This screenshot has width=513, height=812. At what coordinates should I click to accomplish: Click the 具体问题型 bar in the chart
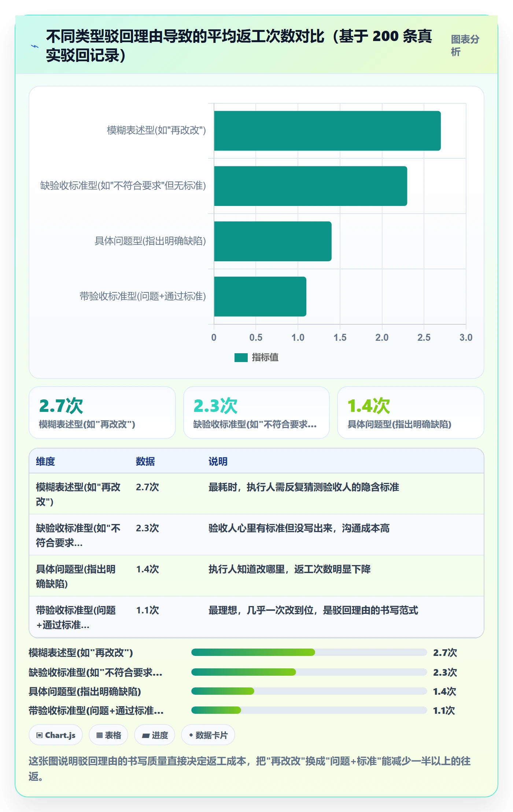[273, 241]
